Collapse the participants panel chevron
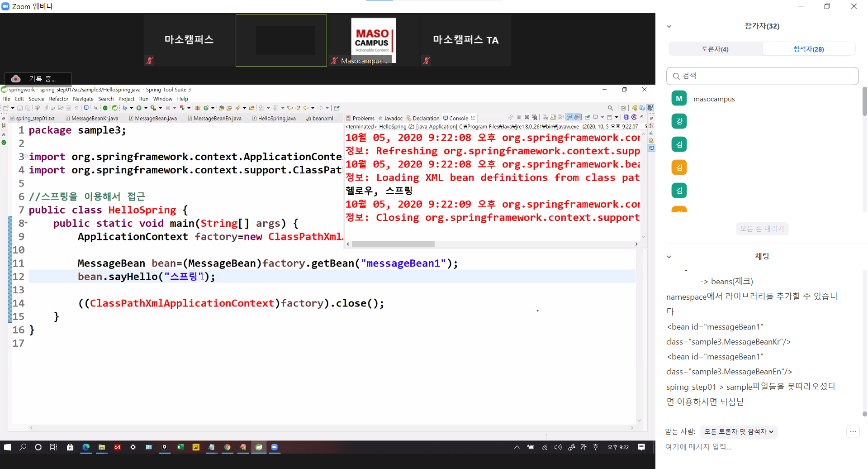Viewport: 868px width, 469px height. coord(669,26)
